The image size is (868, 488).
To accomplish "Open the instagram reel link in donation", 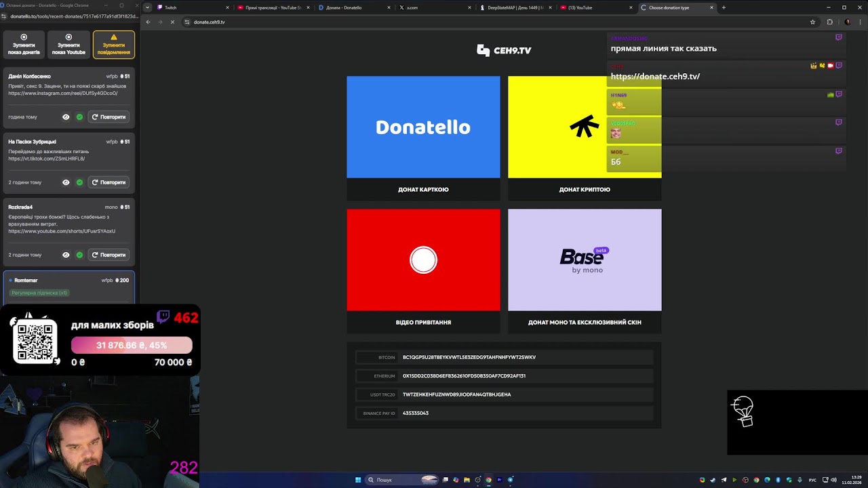I will (63, 94).
